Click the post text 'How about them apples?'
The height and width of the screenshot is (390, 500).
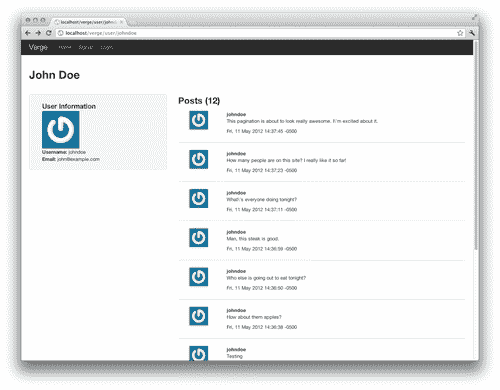(254, 317)
